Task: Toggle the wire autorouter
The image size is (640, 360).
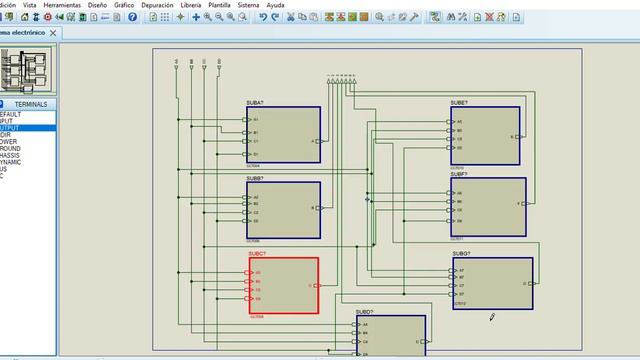Action: [435, 17]
